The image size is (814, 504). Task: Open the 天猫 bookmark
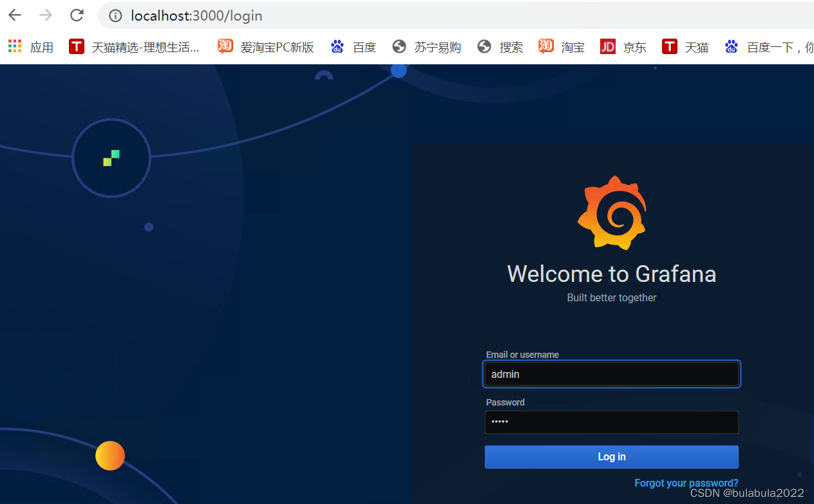click(685, 47)
